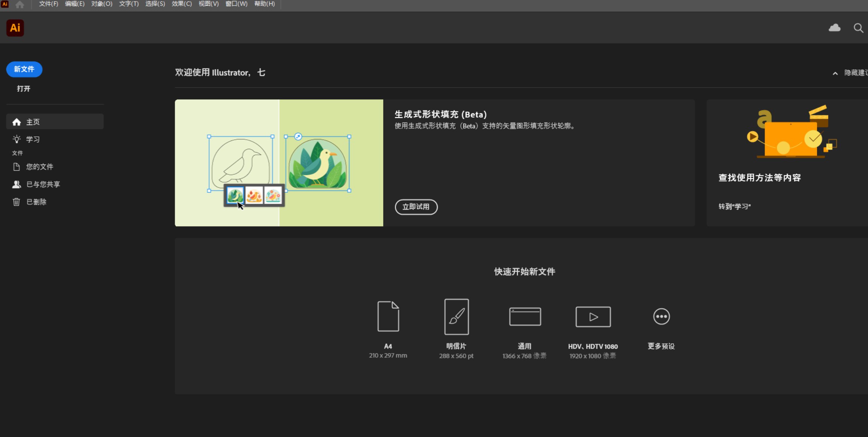Select the 通用 web preset icon
The image size is (868, 437).
pos(525,316)
